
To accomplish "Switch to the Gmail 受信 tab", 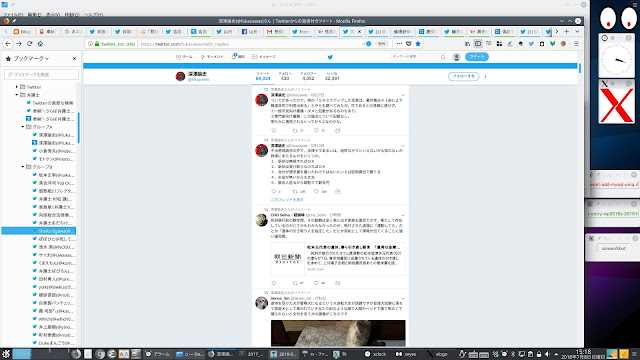I will point(277,31).
